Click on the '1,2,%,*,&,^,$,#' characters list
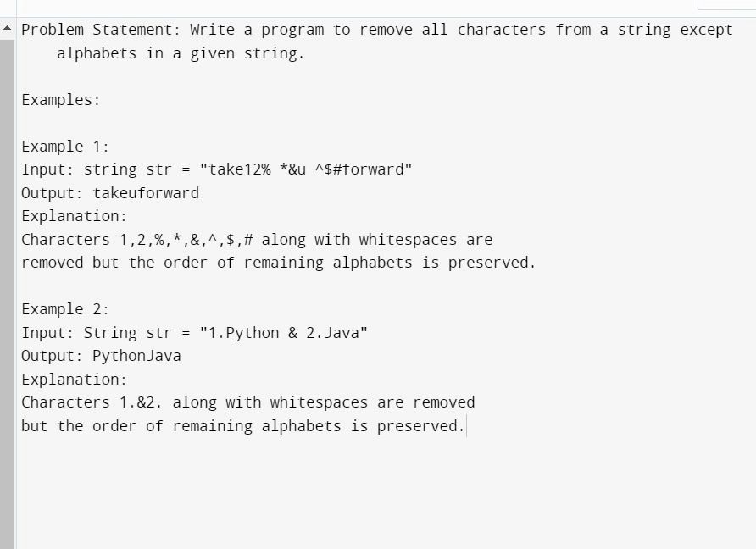The height and width of the screenshot is (549, 756). tap(186, 240)
